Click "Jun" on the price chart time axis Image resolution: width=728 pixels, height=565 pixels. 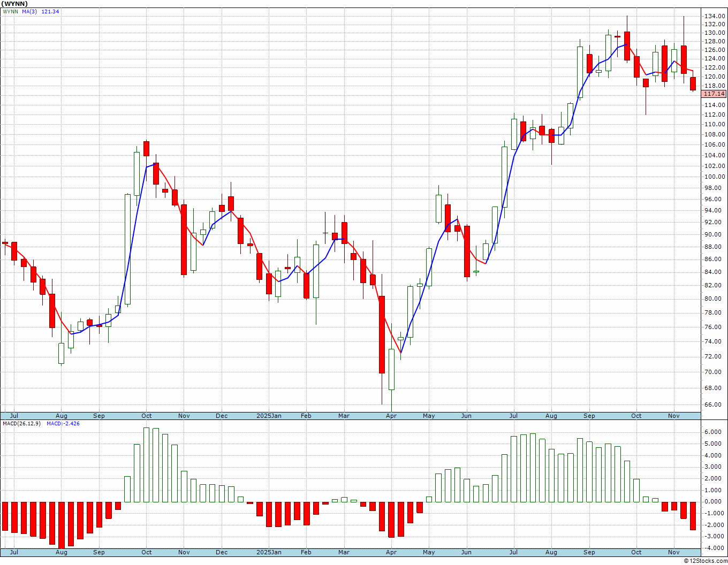(x=466, y=416)
